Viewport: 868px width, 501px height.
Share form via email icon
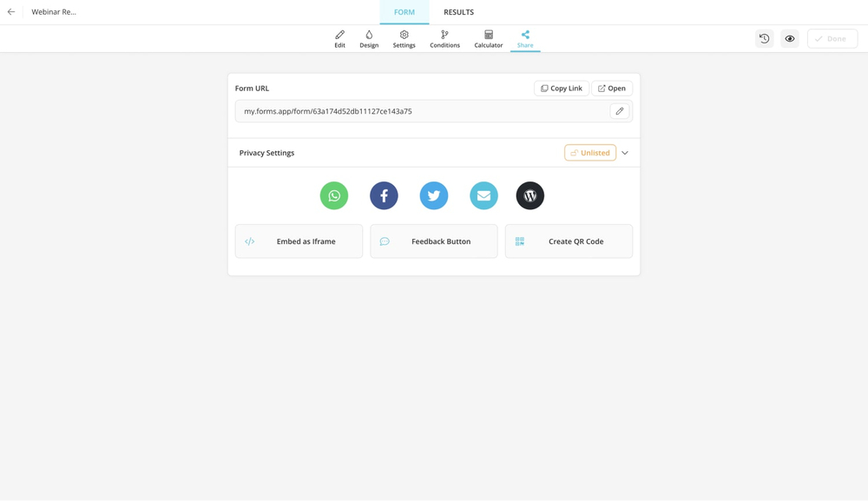(x=483, y=195)
